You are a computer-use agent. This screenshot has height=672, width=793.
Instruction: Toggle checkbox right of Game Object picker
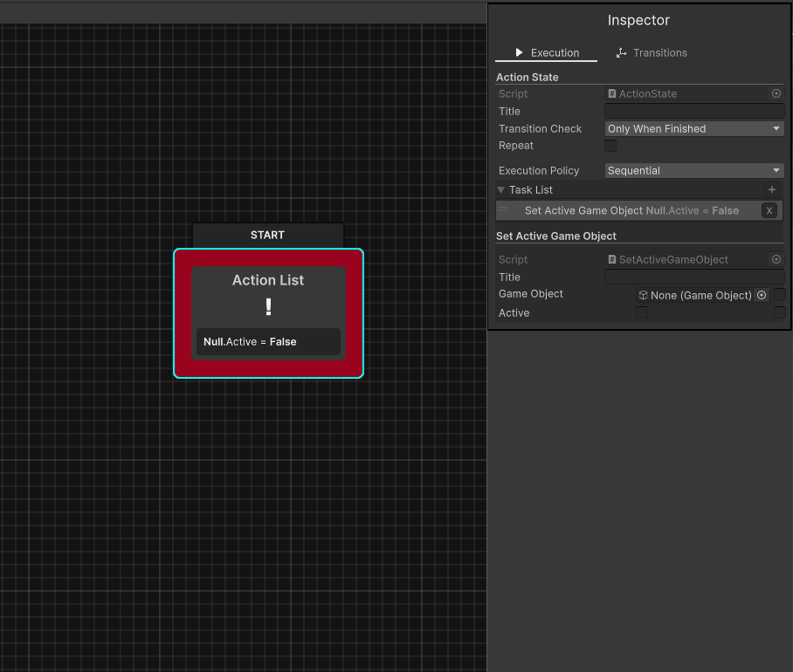pos(779,295)
